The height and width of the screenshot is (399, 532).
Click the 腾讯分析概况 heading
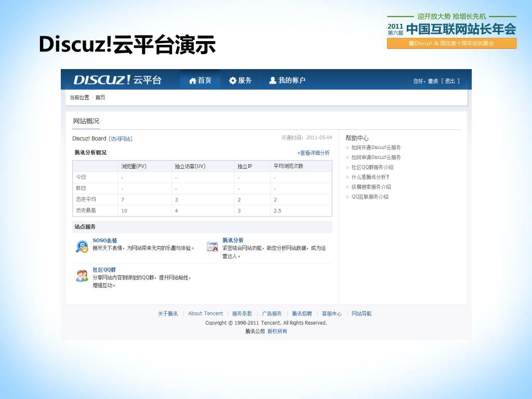tap(90, 152)
